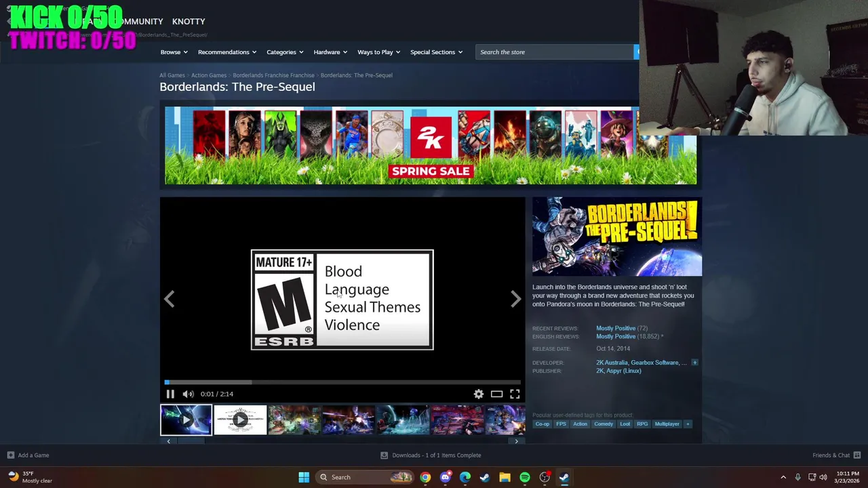Open developer Gearbox Software link
868x488 pixels.
654,363
